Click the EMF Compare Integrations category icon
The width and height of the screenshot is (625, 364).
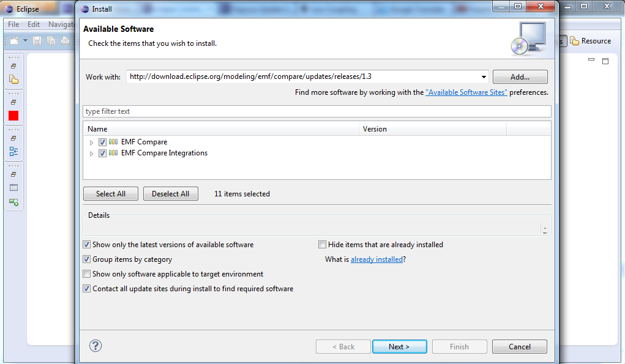tap(113, 153)
